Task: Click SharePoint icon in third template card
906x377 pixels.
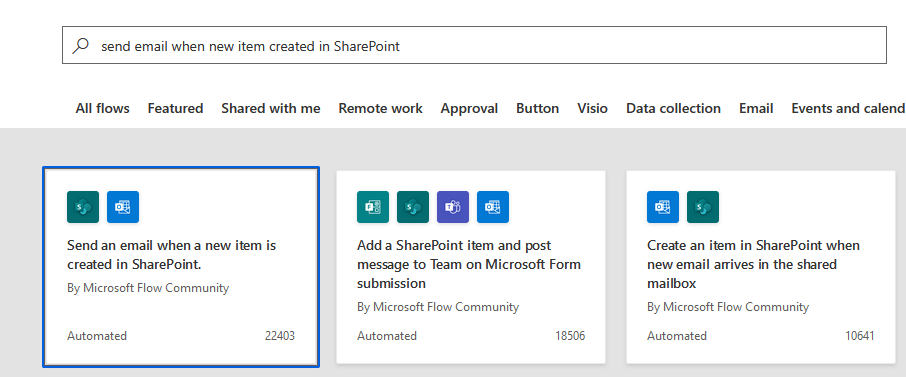Action: tap(703, 207)
